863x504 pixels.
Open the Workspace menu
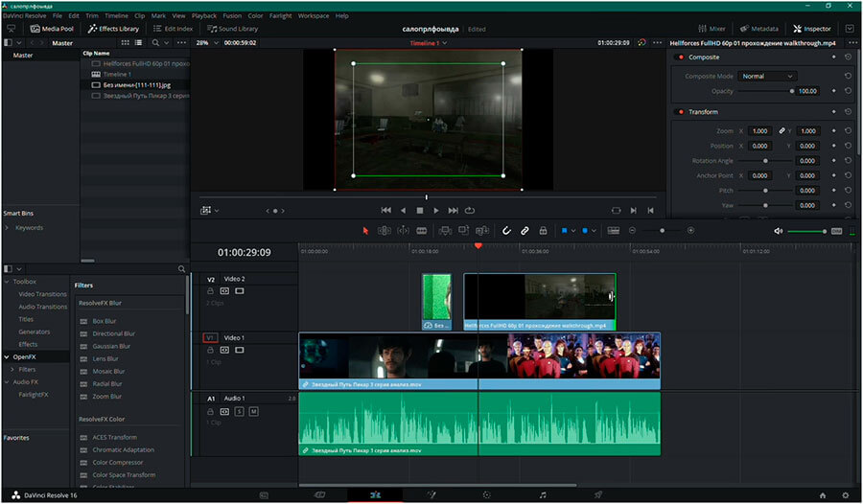pyautogui.click(x=314, y=16)
